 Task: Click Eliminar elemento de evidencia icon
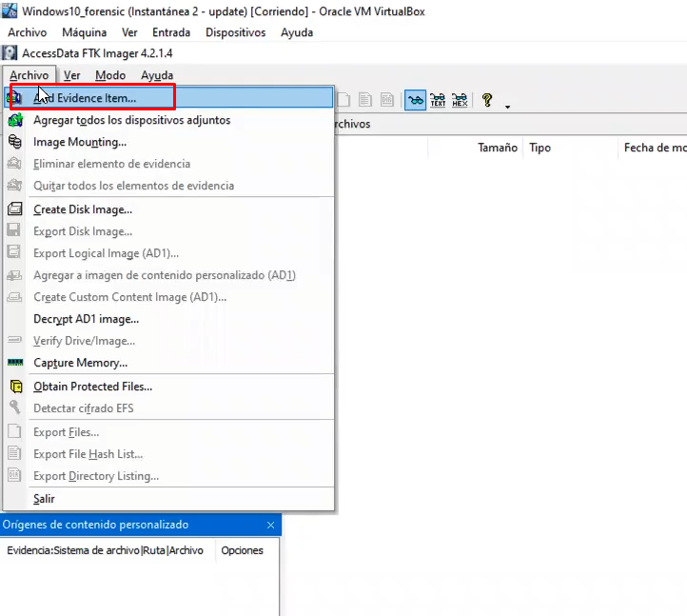point(14,163)
